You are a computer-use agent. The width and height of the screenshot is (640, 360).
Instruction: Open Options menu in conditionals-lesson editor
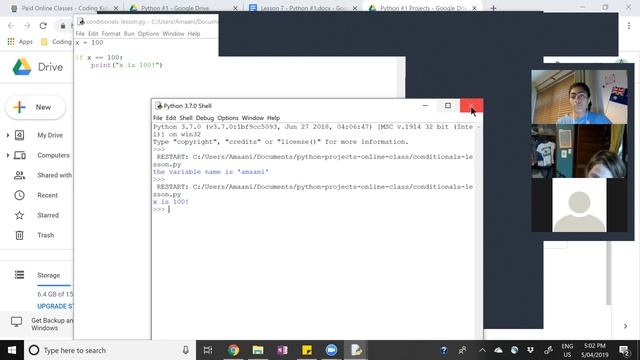(148, 34)
